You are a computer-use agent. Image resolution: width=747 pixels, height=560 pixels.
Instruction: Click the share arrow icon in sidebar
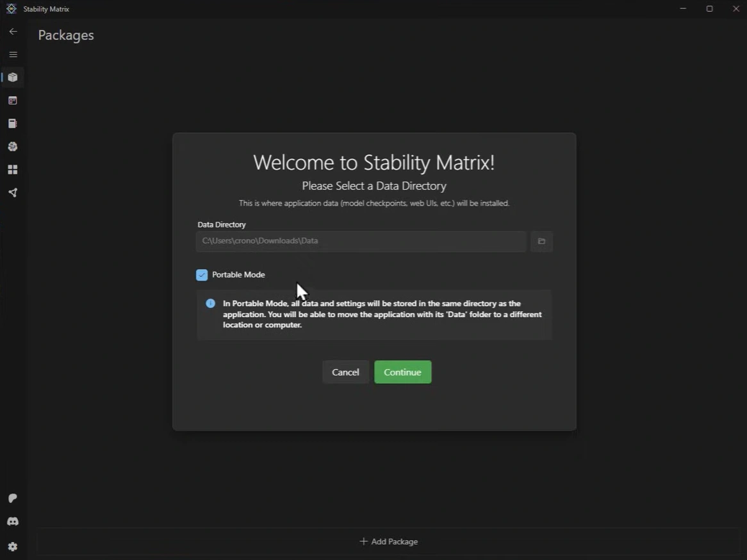pos(13,192)
